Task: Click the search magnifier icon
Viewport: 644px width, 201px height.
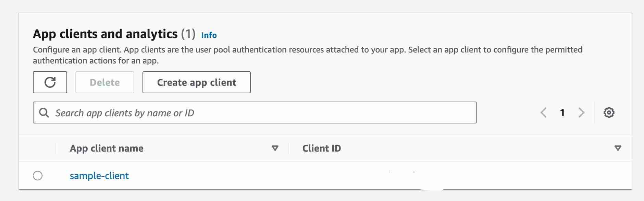Action: (44, 113)
